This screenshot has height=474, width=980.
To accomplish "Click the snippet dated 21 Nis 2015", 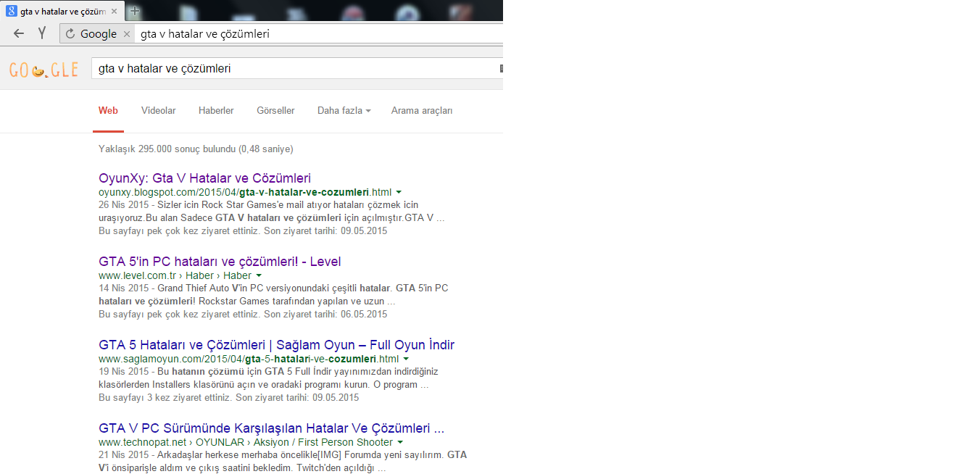I will 283,461.
